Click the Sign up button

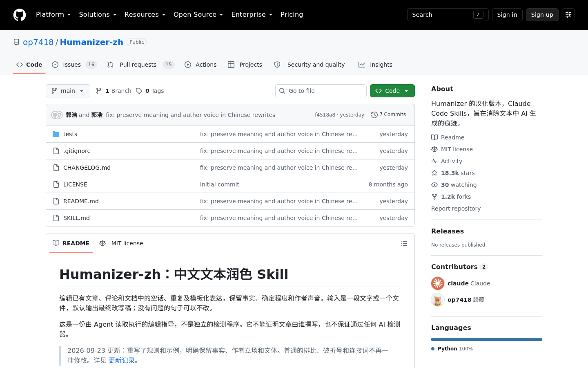(x=542, y=15)
